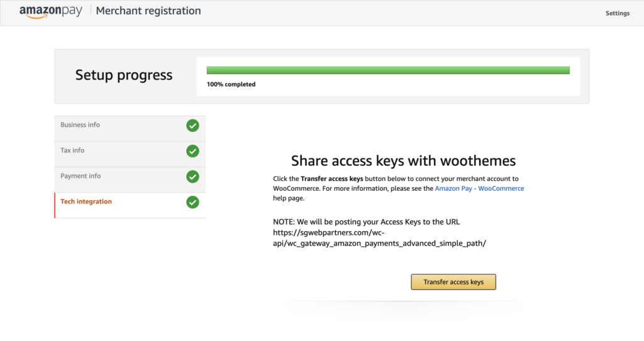644x341 pixels.
Task: Click the Merchant registration header title
Action: tap(148, 11)
